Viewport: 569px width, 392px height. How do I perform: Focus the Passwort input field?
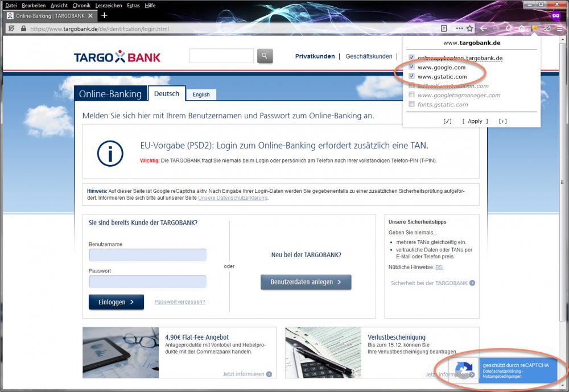(x=148, y=281)
